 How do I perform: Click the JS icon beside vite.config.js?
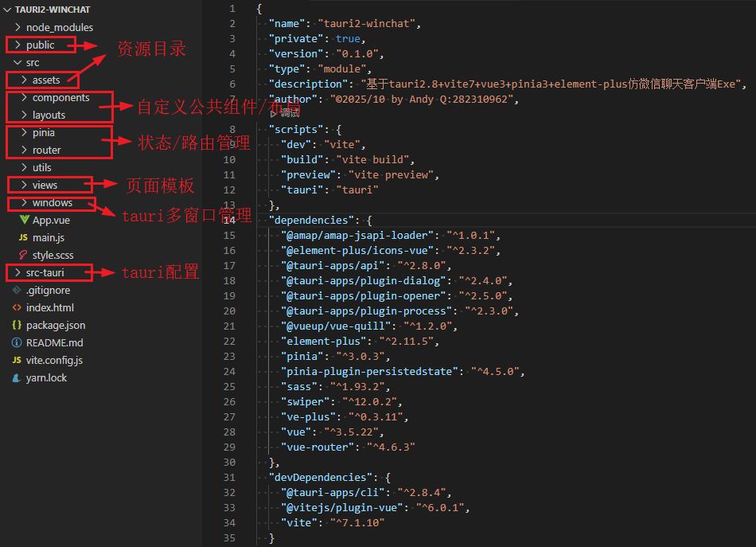(18, 361)
